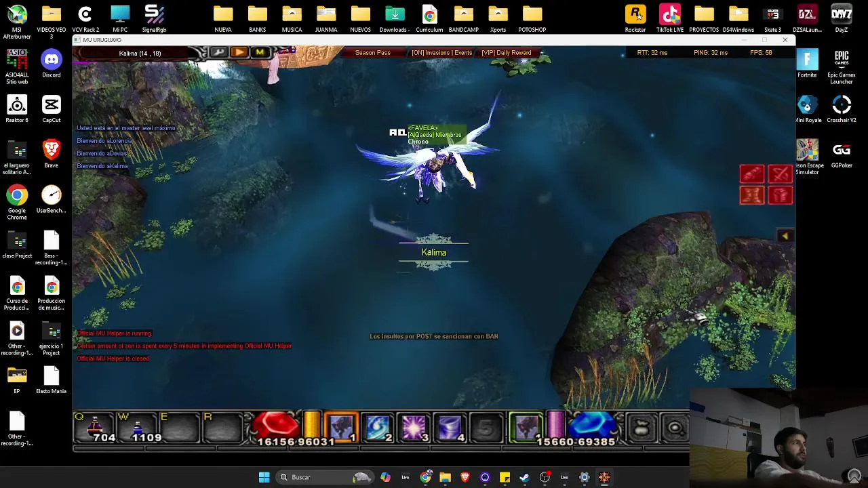The height and width of the screenshot is (488, 868).
Task: Select skill slot 1 in hotbar
Action: click(341, 428)
